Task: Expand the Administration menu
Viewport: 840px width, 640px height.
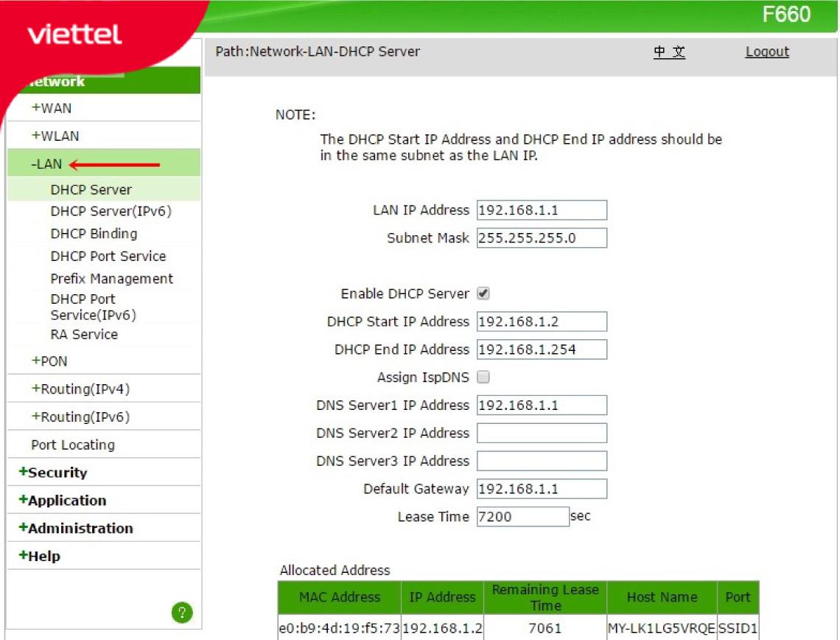Action: click(76, 528)
